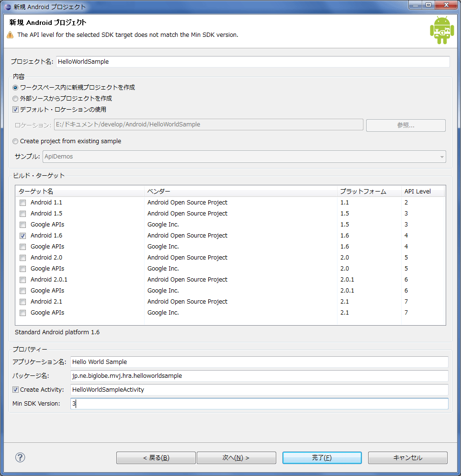The image size is (461, 476).
Task: Click API Level '2' cell
Action: (406, 203)
